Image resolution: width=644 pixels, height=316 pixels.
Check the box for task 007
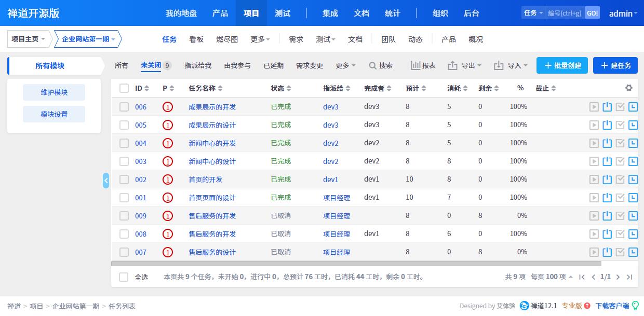(x=124, y=252)
